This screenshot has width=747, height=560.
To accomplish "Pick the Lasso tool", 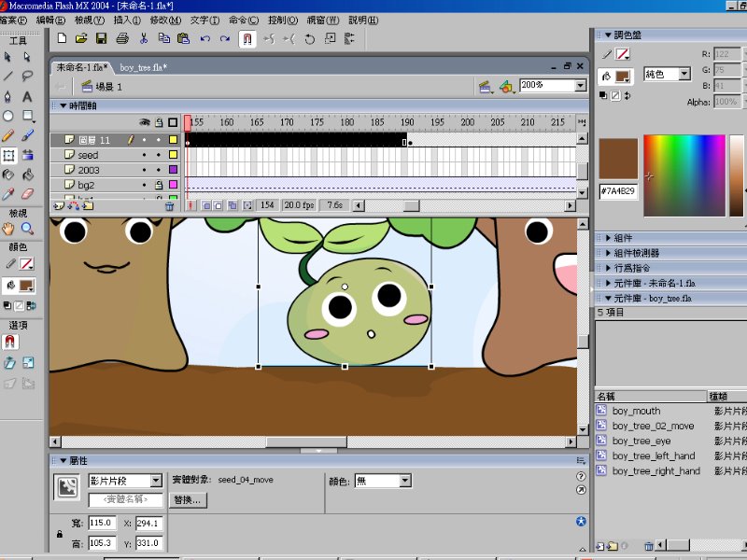I will point(27,76).
